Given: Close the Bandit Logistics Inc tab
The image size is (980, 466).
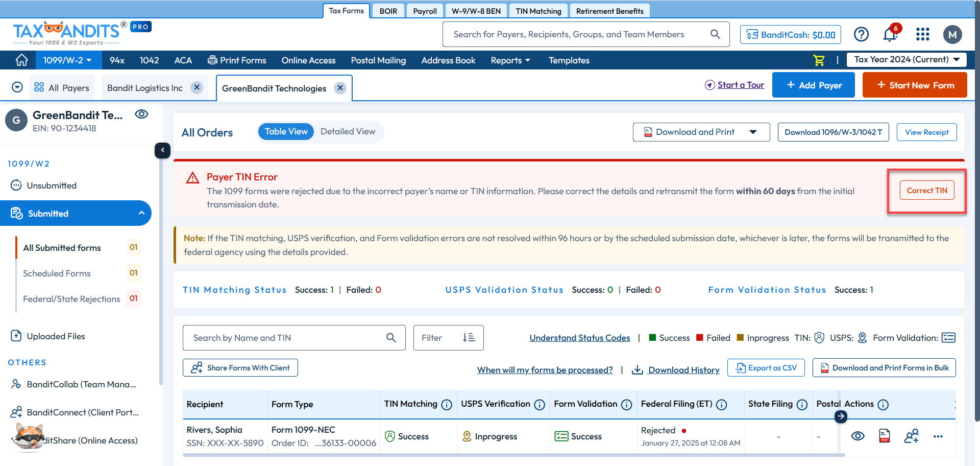Looking at the screenshot, I should 197,87.
